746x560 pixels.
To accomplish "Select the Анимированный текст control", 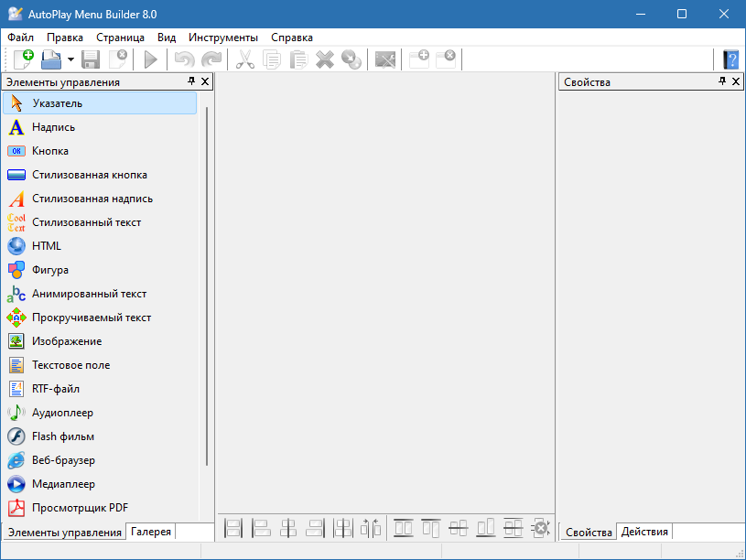I will point(100,294).
